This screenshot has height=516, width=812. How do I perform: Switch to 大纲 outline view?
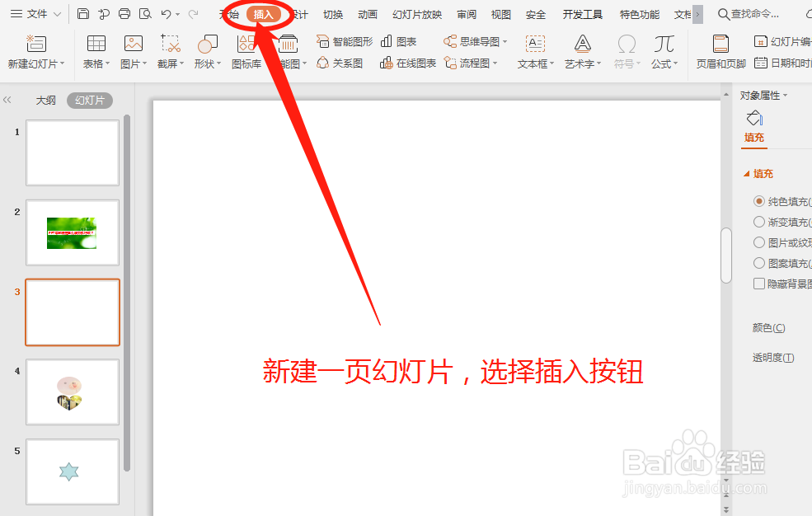[x=45, y=100]
